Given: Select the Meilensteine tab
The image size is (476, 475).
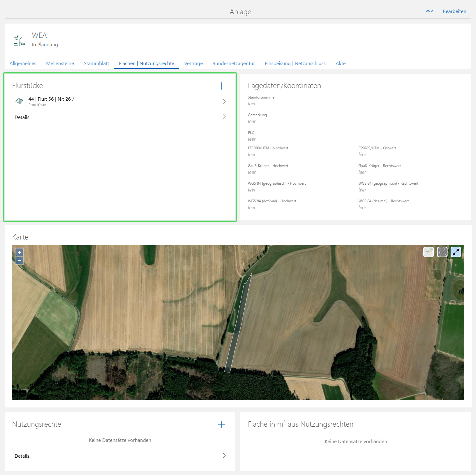Looking at the screenshot, I should click(60, 64).
